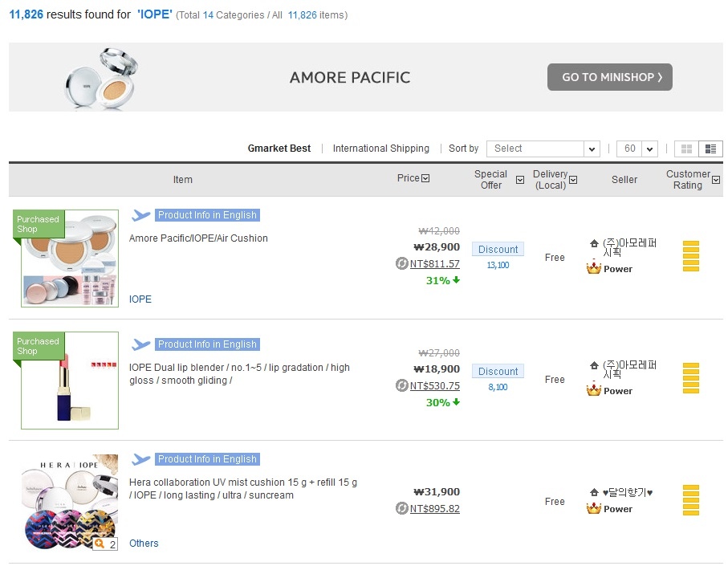
Task: Click the IOPE brand link
Action: 140,299
